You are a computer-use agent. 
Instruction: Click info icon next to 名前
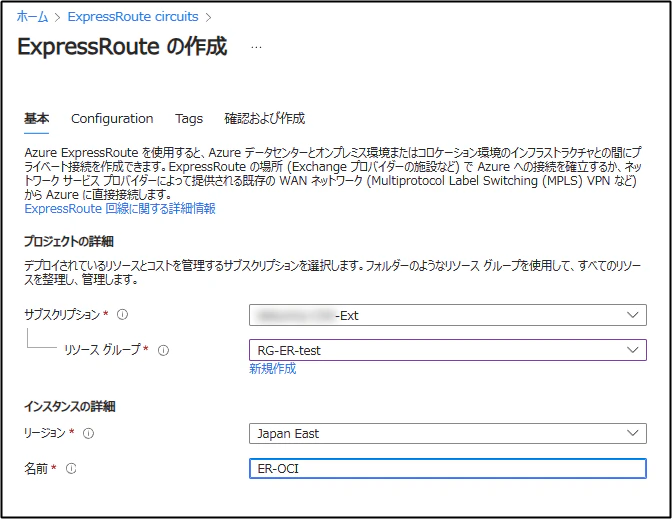[x=71, y=469]
